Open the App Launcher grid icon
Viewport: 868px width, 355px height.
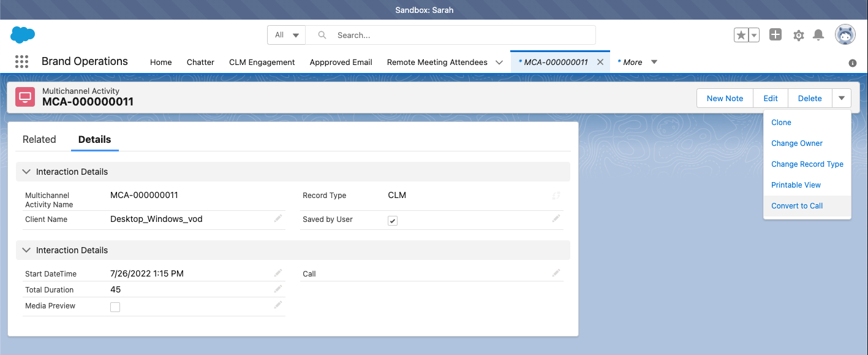tap(21, 62)
